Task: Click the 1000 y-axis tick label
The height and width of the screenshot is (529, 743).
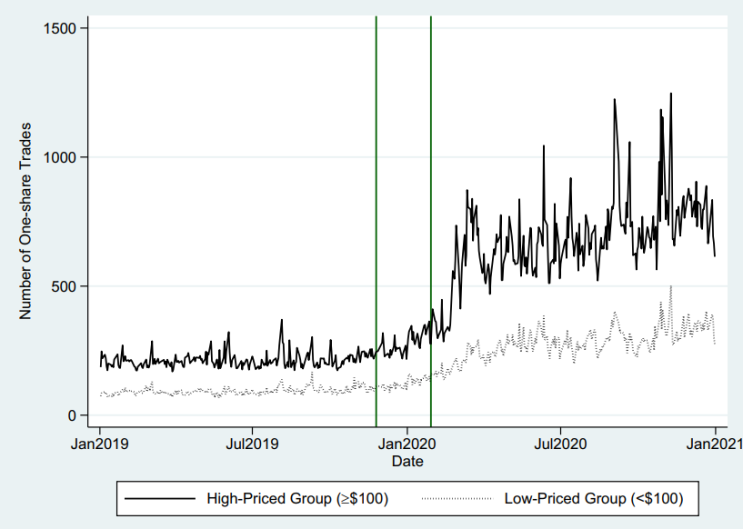Action: (x=60, y=157)
